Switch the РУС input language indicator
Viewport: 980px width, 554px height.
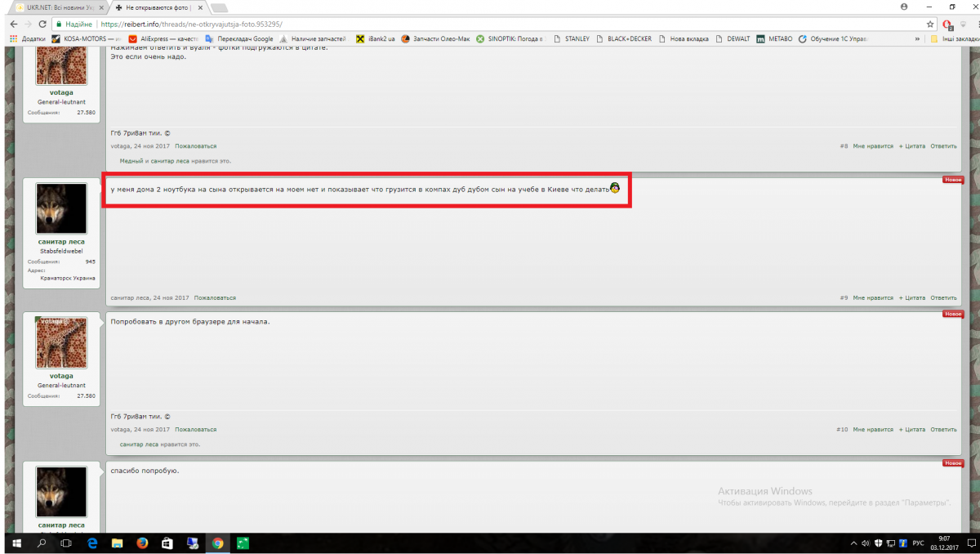coord(918,543)
